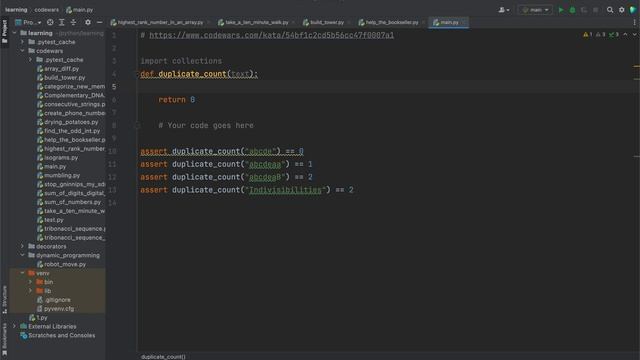The height and width of the screenshot is (360, 640).
Task: Expand all icon in Project panel toolbar
Action: [62, 22]
